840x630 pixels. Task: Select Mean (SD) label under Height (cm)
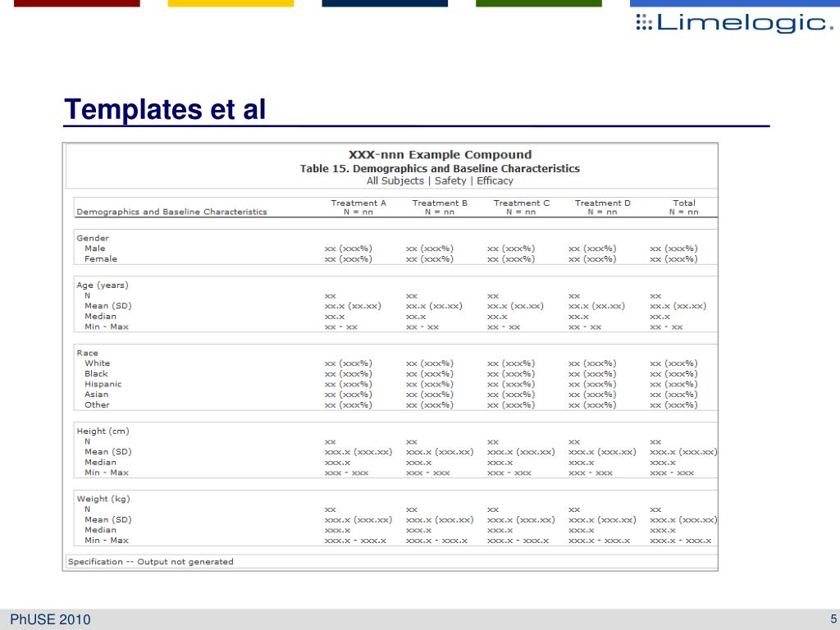pyautogui.click(x=107, y=452)
